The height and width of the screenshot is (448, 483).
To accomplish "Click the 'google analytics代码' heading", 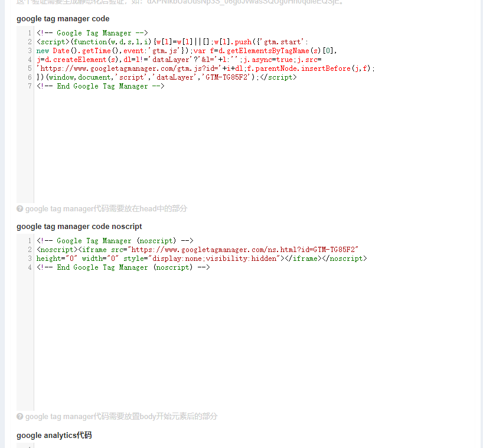I will point(54,436).
